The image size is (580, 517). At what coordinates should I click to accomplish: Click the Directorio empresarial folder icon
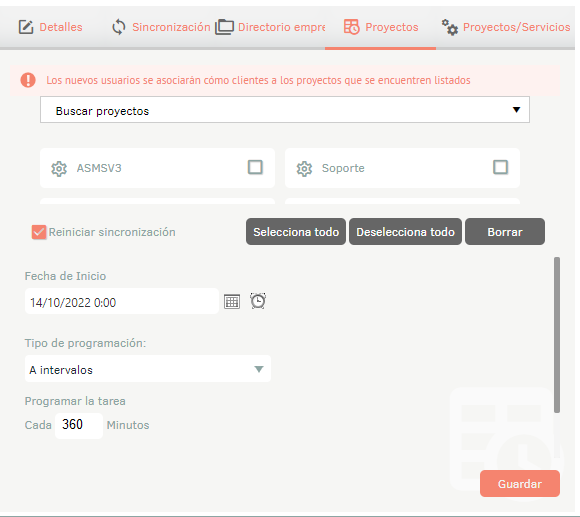coord(225,27)
